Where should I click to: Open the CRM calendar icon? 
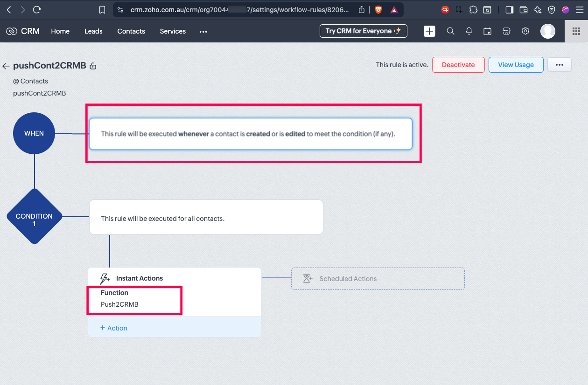pyautogui.click(x=488, y=31)
